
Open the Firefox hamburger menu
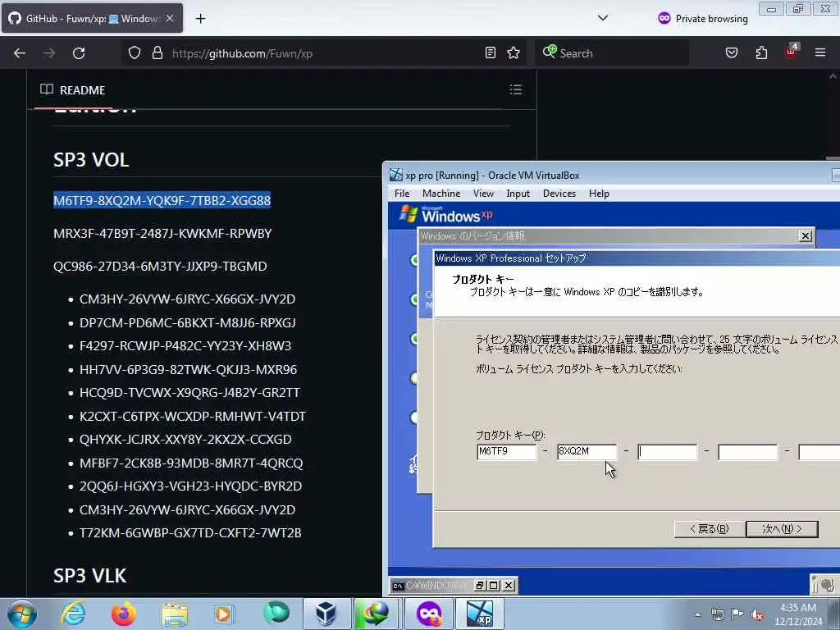click(x=820, y=52)
